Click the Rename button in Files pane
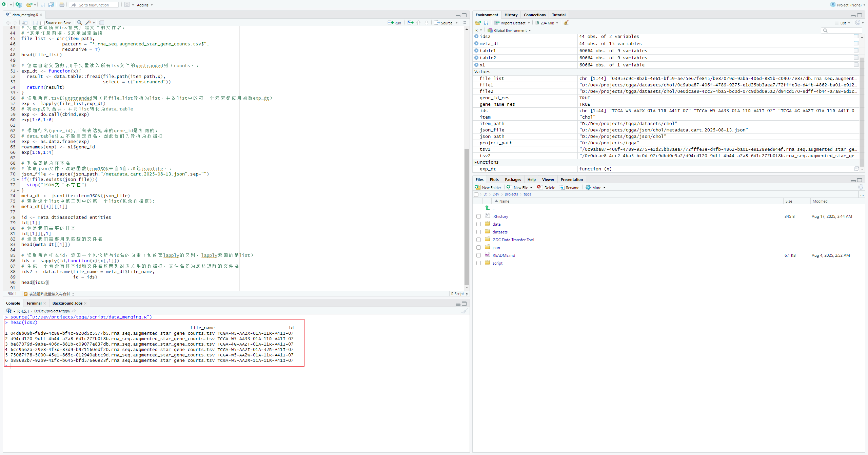Screen dimensions: 868x455 (x=569, y=187)
